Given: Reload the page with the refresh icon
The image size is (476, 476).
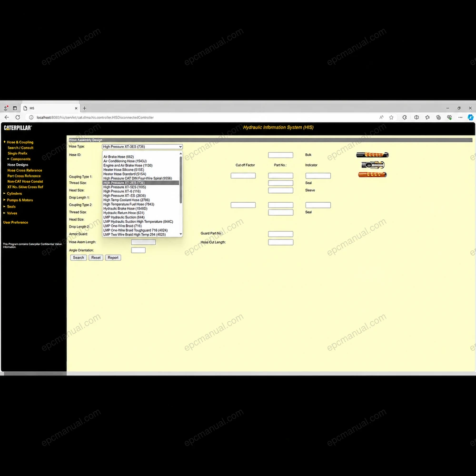Looking at the screenshot, I should 18,118.
